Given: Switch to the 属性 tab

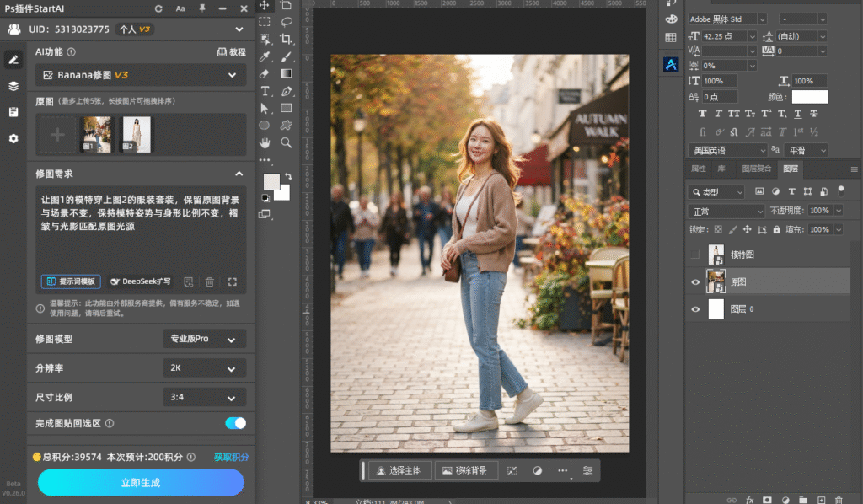Looking at the screenshot, I should click(699, 169).
